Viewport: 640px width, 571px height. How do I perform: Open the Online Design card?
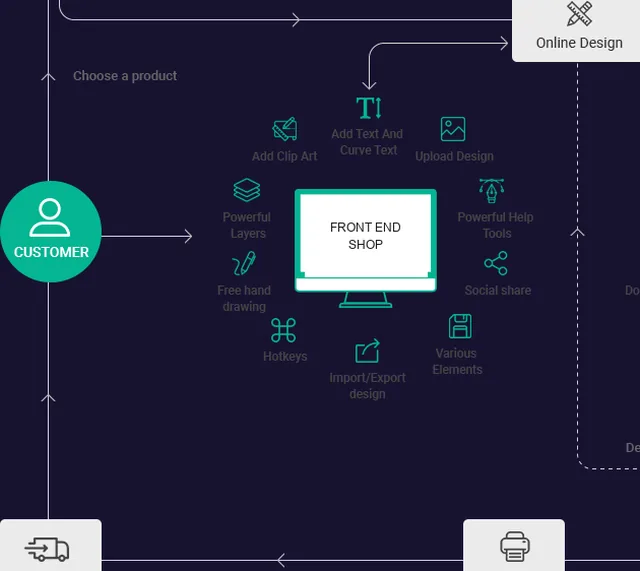[x=576, y=29]
